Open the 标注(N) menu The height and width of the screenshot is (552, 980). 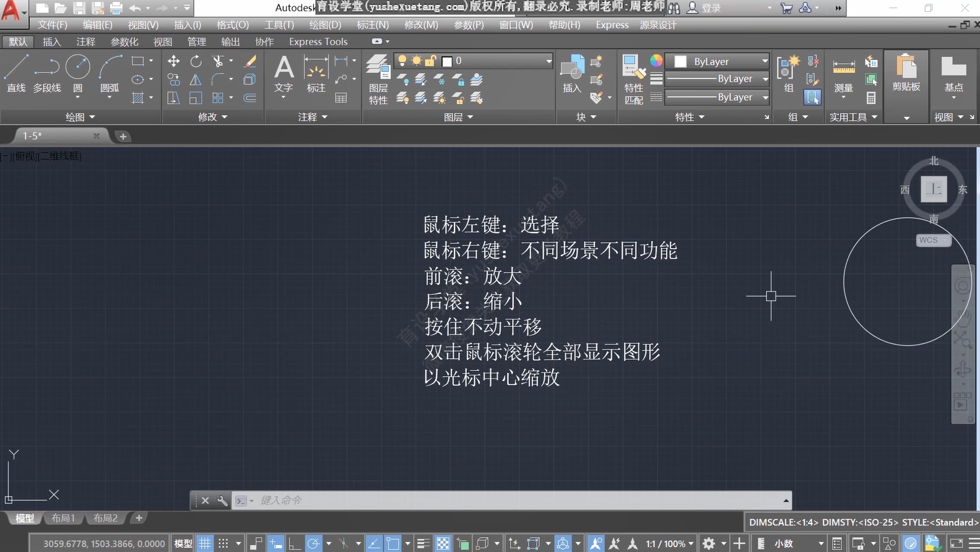click(x=373, y=25)
